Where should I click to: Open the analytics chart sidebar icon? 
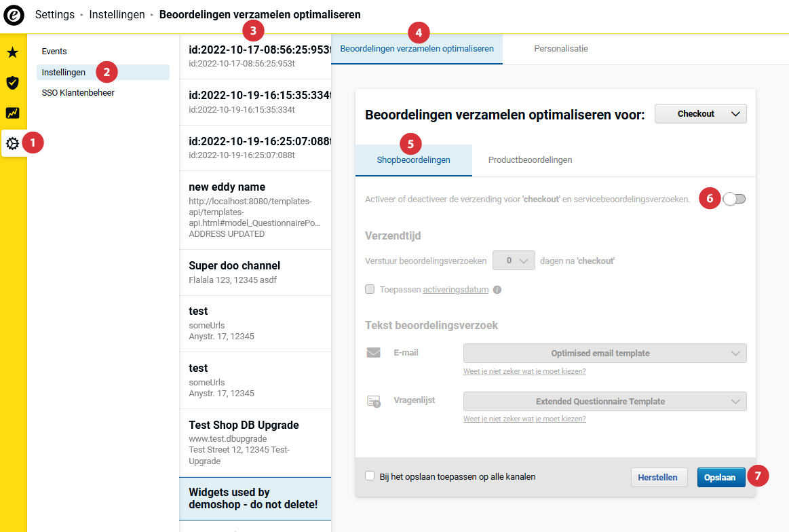pos(13,113)
